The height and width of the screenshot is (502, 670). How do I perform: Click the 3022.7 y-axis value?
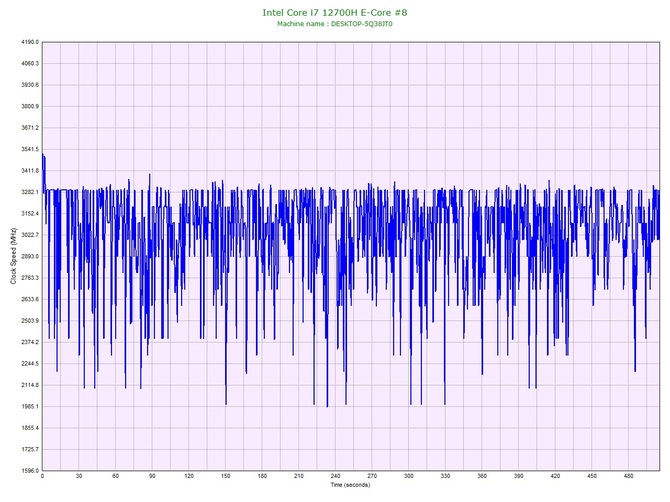click(30, 235)
